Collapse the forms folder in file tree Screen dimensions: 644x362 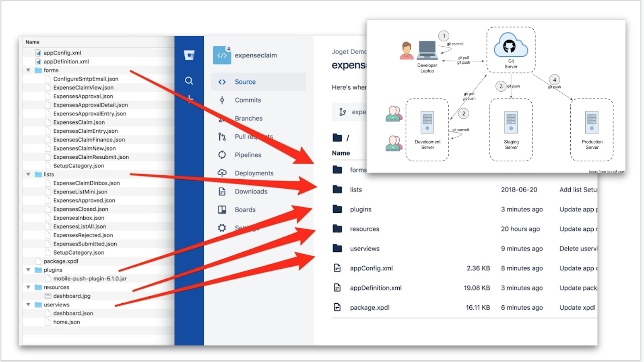click(x=28, y=70)
